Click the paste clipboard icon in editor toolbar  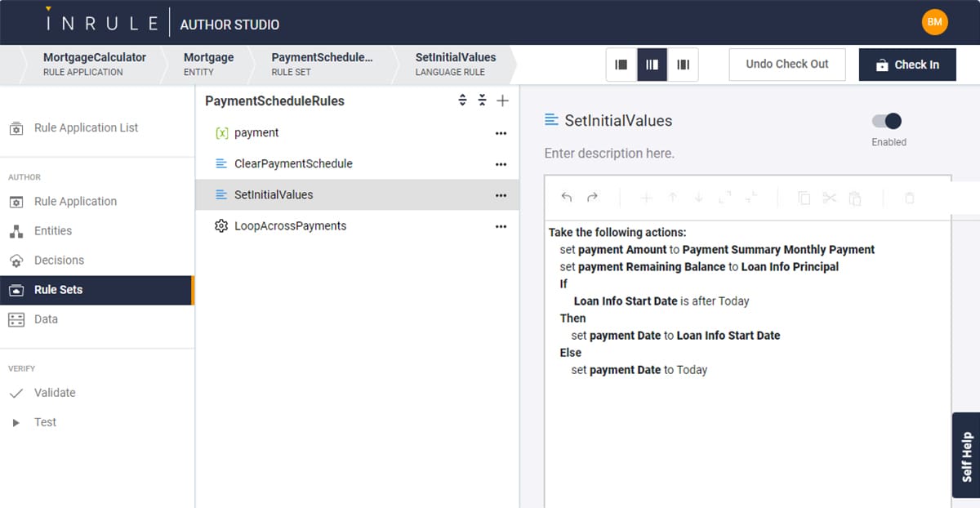(x=855, y=198)
